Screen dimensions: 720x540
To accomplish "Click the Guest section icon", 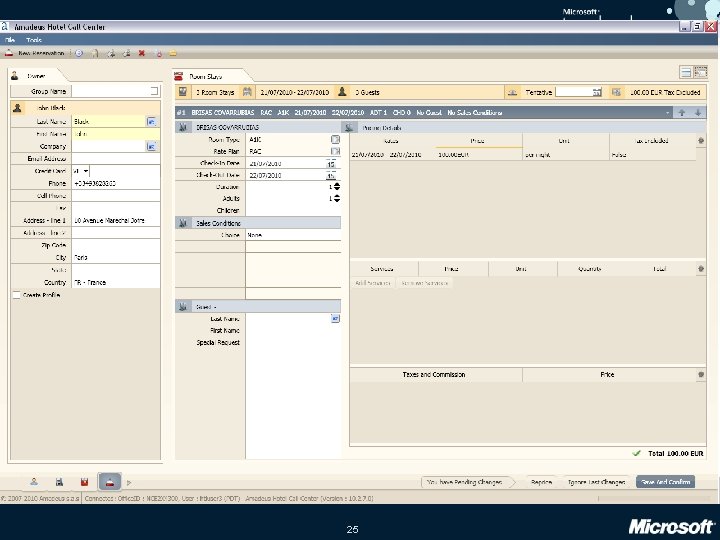I will (183, 306).
